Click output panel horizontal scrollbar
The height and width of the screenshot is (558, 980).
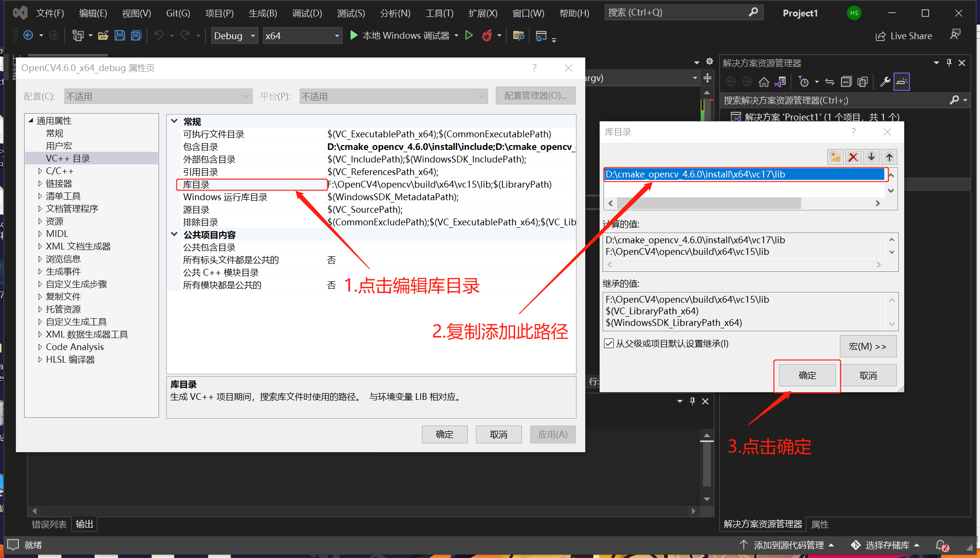pos(363,511)
